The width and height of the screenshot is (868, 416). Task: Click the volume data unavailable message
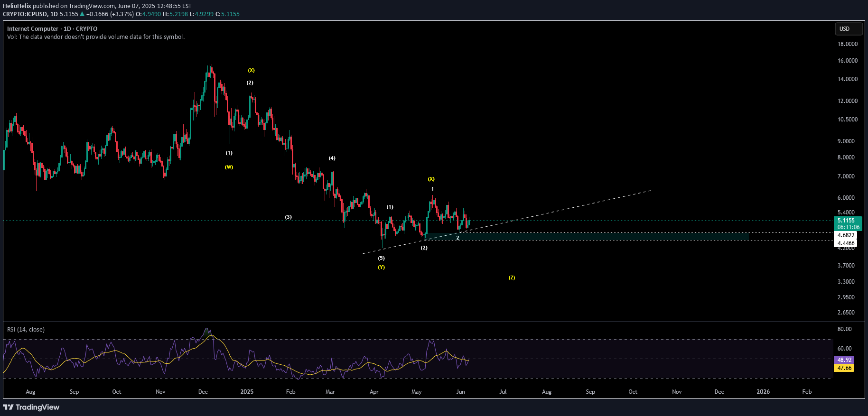coord(96,37)
